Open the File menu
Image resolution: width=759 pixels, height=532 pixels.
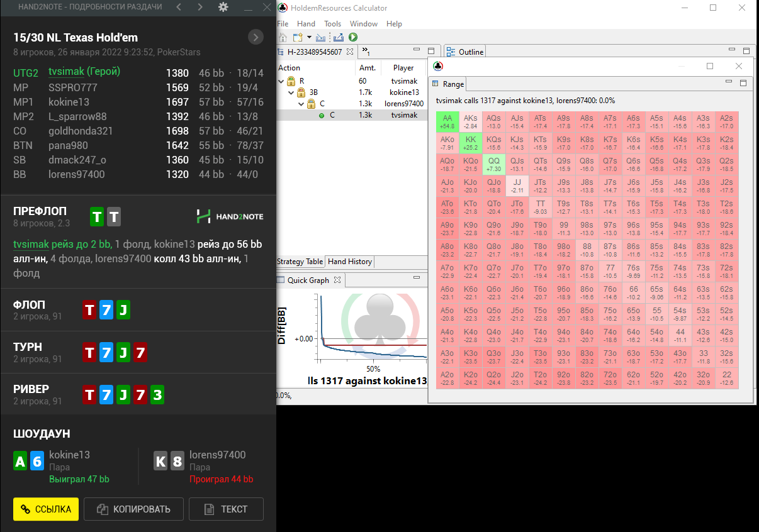pos(283,24)
